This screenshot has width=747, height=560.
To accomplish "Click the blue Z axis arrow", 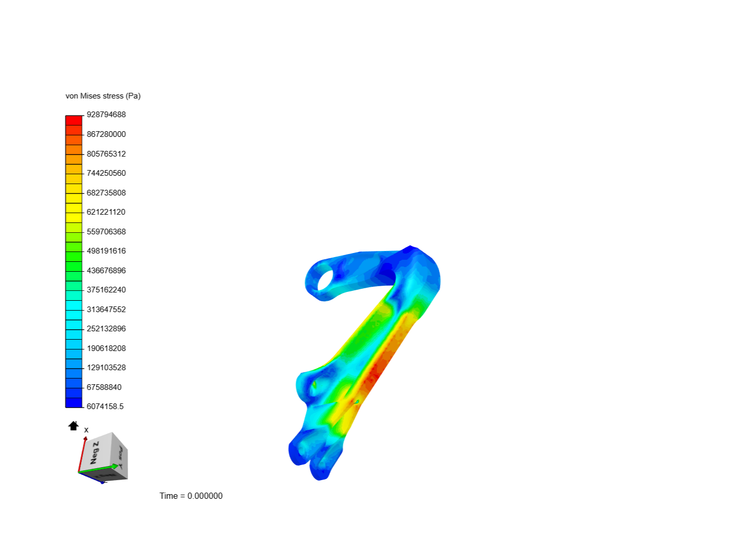I will (91, 477).
